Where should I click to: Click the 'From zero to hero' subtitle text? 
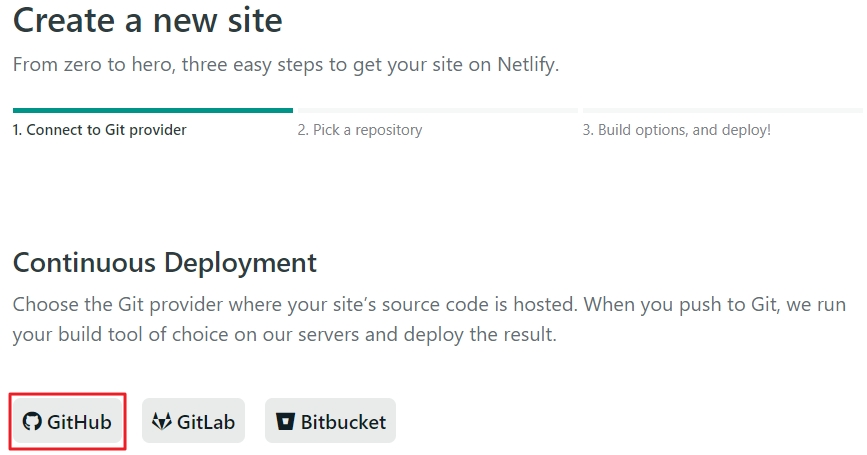point(286,65)
